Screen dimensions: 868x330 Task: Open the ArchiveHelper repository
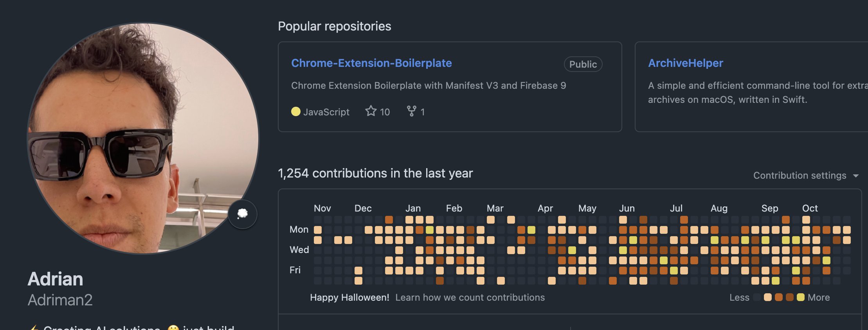coord(685,63)
